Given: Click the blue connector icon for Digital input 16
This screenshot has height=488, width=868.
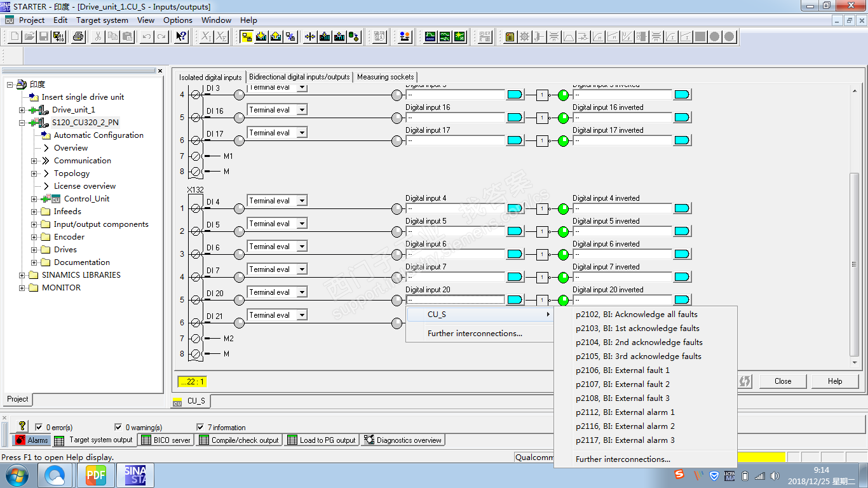Looking at the screenshot, I should [515, 118].
